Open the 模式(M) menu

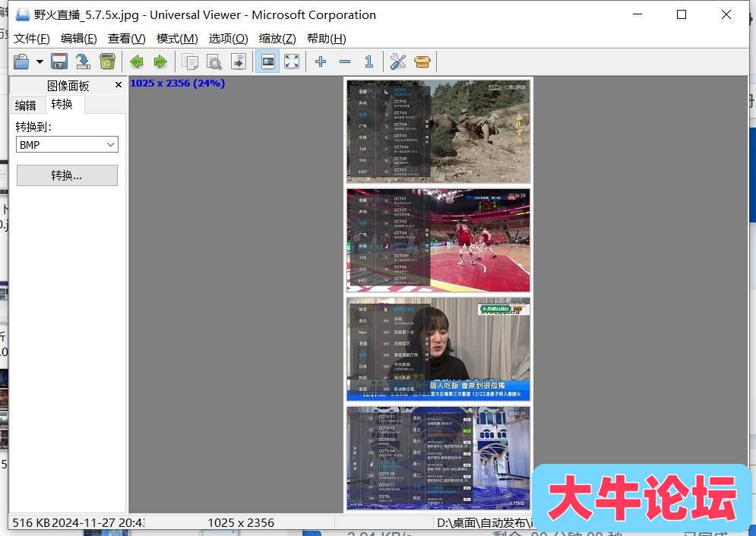(x=177, y=39)
